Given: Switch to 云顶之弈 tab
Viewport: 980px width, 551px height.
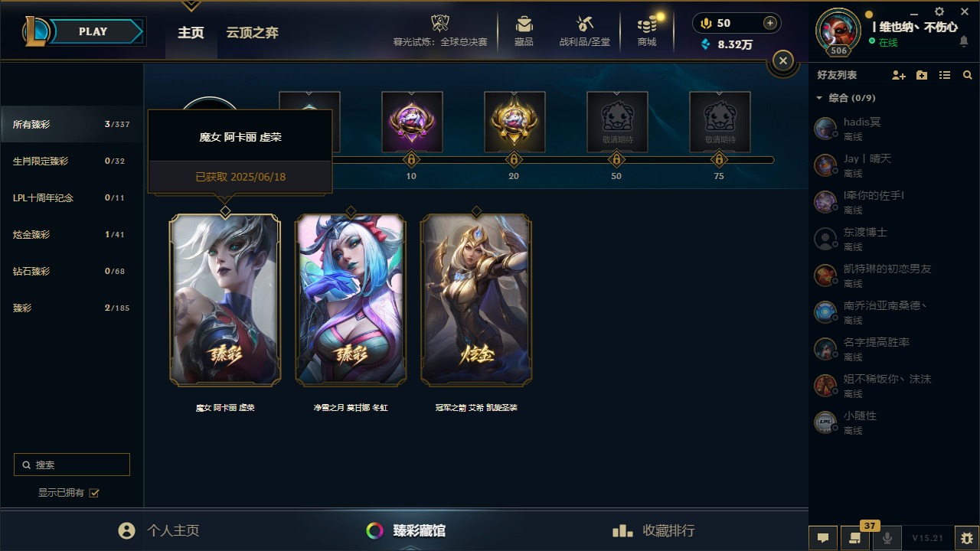Looking at the screenshot, I should pos(252,32).
